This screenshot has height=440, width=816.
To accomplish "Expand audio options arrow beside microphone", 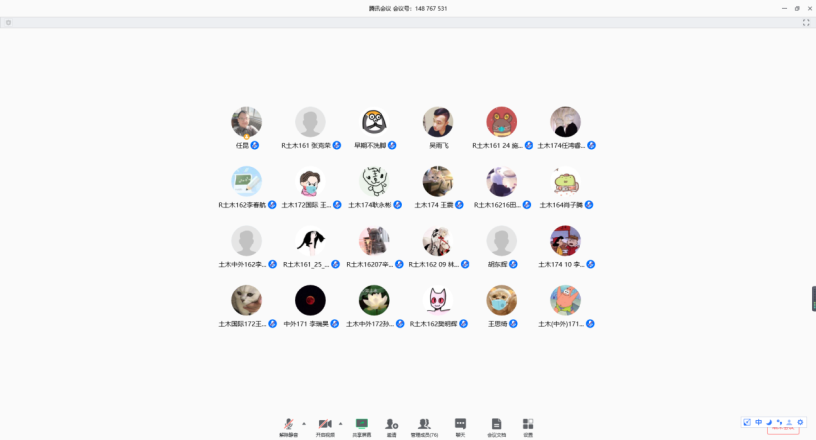I will (304, 423).
